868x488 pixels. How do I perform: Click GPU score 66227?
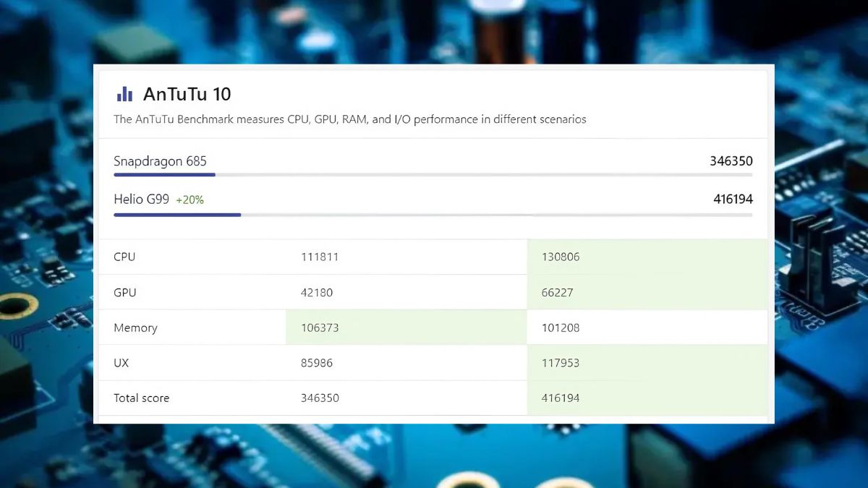coord(558,293)
